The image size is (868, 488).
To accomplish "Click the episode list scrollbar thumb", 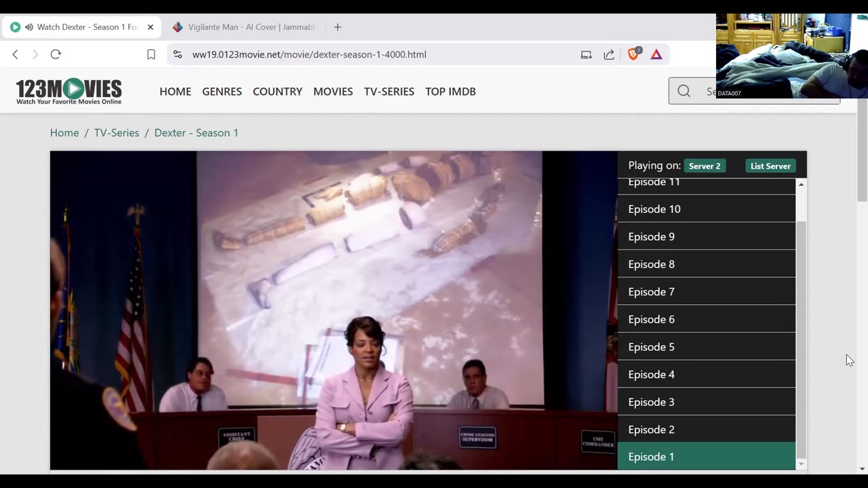I will [x=801, y=339].
